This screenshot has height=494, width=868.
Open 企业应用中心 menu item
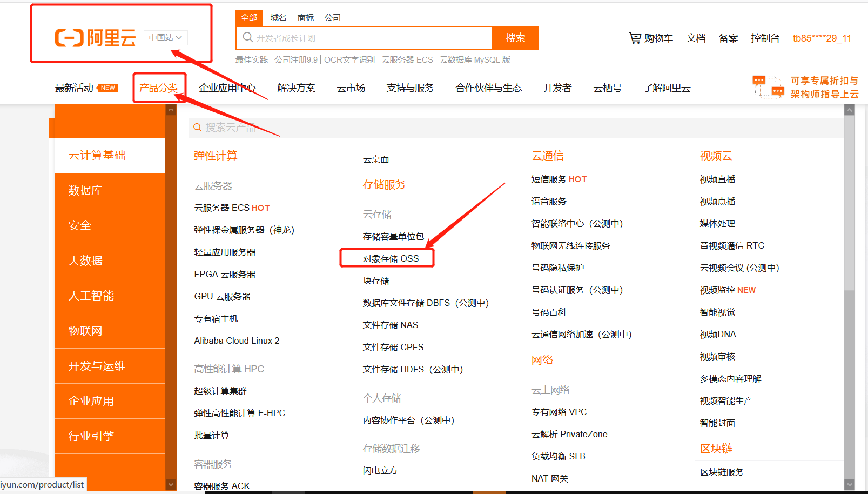pyautogui.click(x=227, y=88)
